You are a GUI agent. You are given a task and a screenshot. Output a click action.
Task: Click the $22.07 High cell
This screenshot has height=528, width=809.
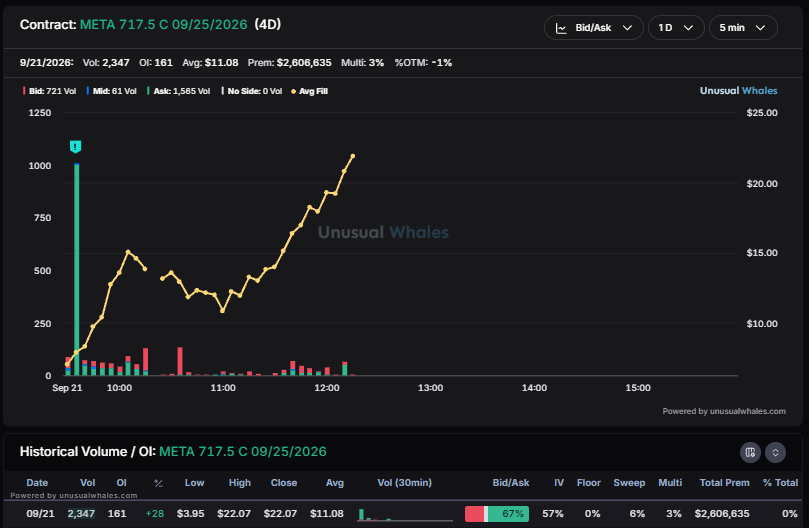[234, 514]
